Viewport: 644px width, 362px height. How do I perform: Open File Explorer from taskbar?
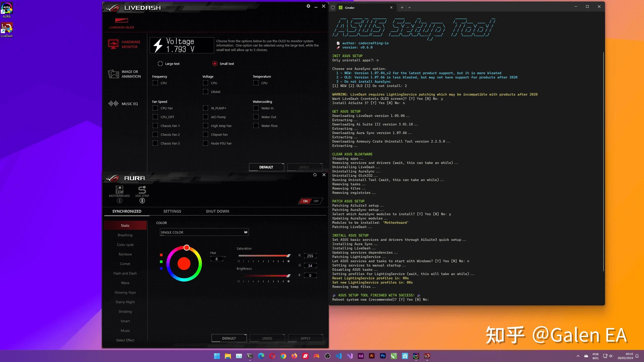coord(228,356)
